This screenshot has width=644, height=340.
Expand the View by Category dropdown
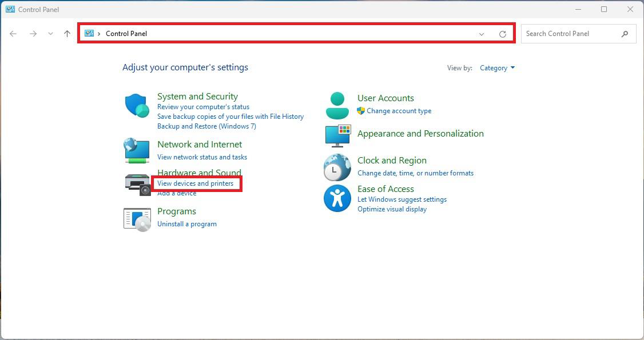pyautogui.click(x=497, y=68)
